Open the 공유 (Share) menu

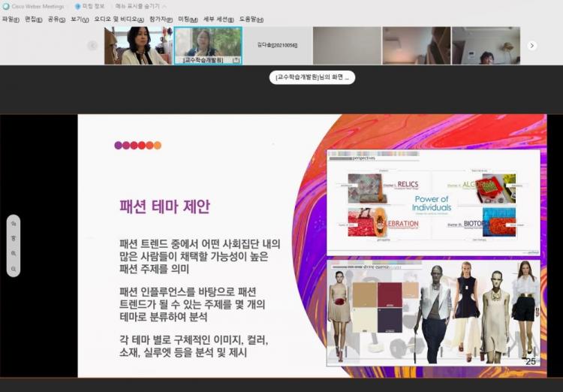point(56,19)
